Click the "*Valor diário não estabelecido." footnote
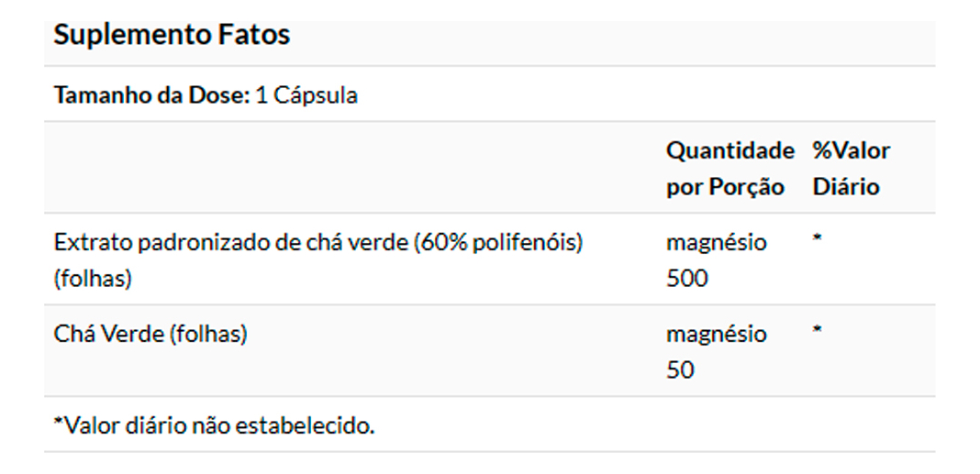 coord(214,426)
